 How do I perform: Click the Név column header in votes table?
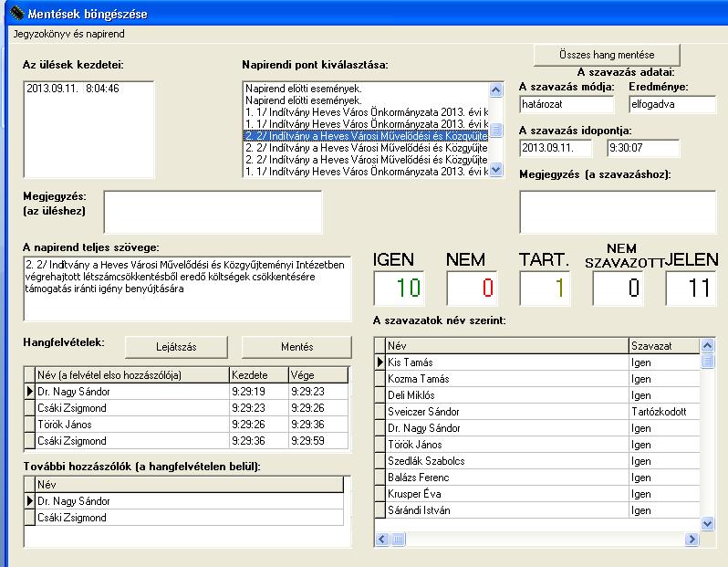tap(507, 346)
